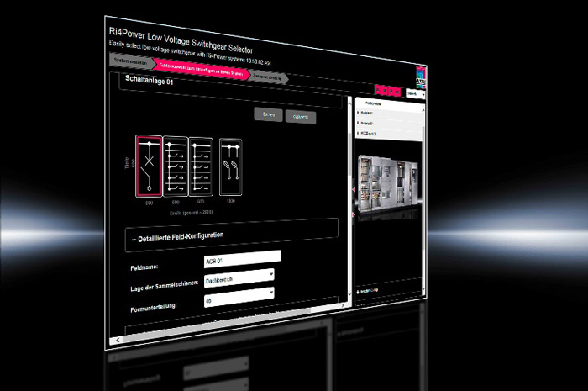Screen dimensions: 588x391
Task: Select the second outgoing feeder field icon
Action: (175, 167)
